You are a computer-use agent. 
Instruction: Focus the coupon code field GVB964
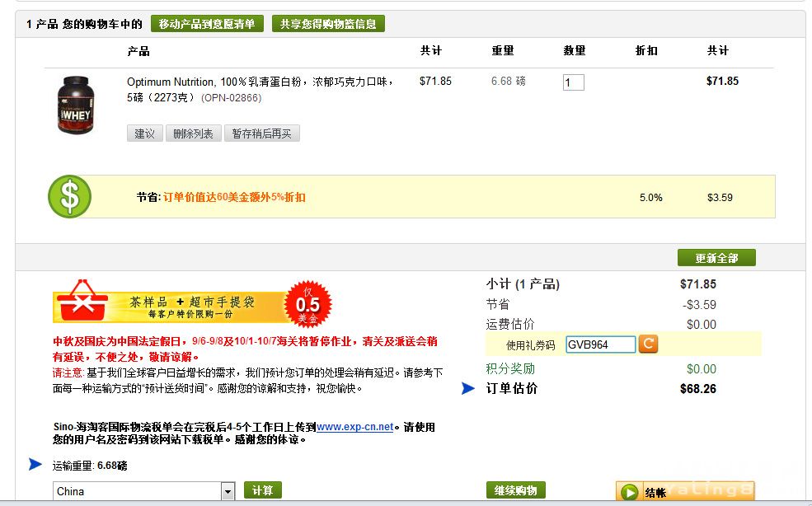601,344
